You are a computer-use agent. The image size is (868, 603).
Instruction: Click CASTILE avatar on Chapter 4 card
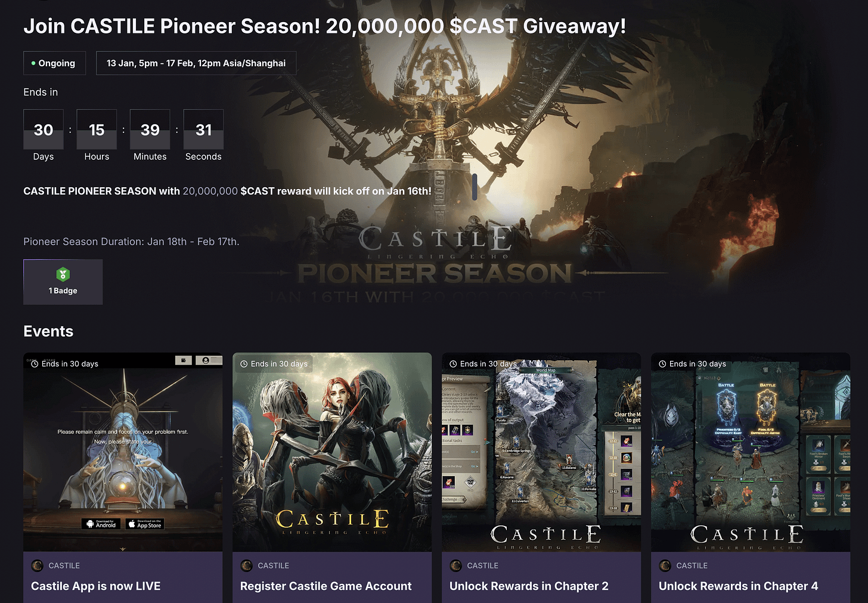coord(665,565)
